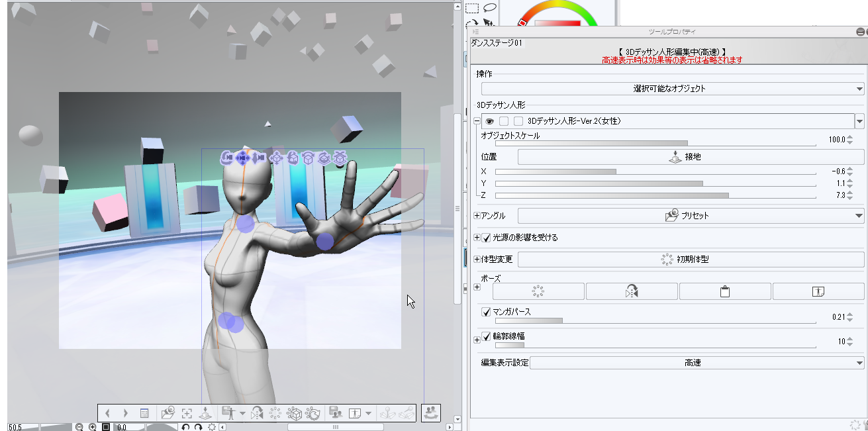Click the free rotate object manipulator icon
The width and height of the screenshot is (868, 431).
click(x=292, y=158)
